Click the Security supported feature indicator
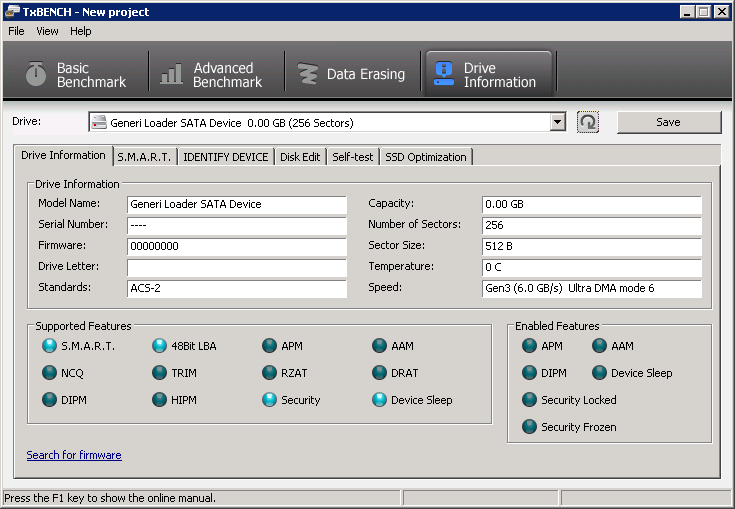The image size is (735, 509). coord(270,400)
